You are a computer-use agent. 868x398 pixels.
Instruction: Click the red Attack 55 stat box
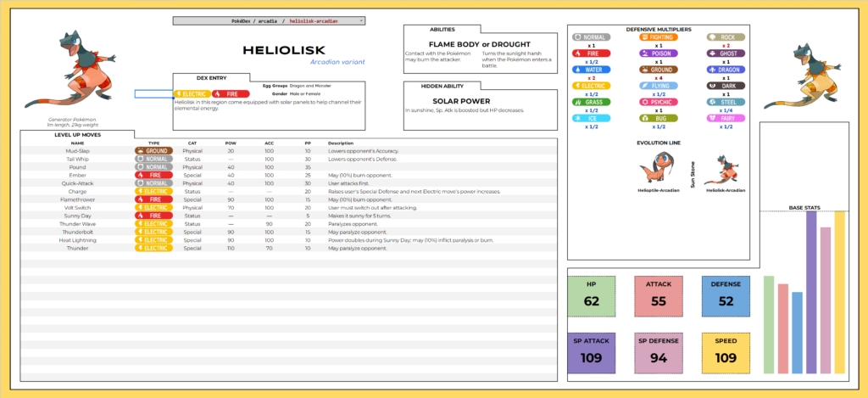pyautogui.click(x=658, y=295)
